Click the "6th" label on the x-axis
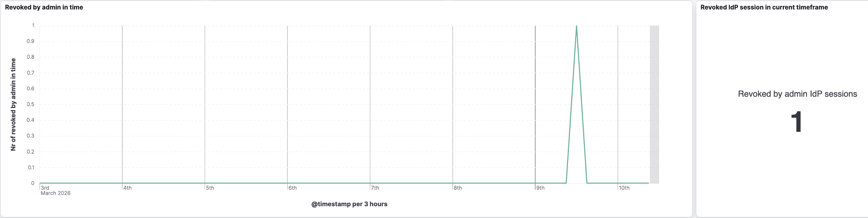This screenshot has height=218, width=868. pyautogui.click(x=293, y=188)
